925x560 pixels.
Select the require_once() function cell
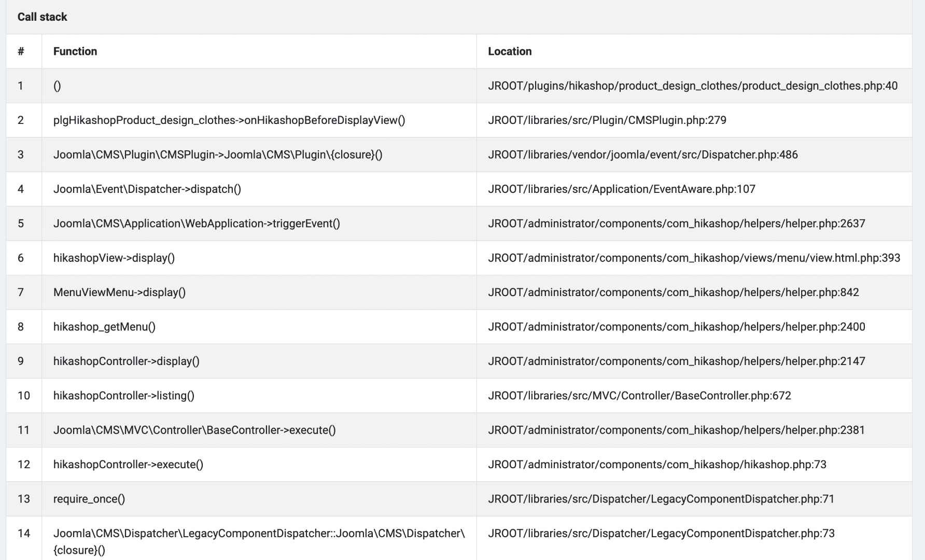(89, 499)
